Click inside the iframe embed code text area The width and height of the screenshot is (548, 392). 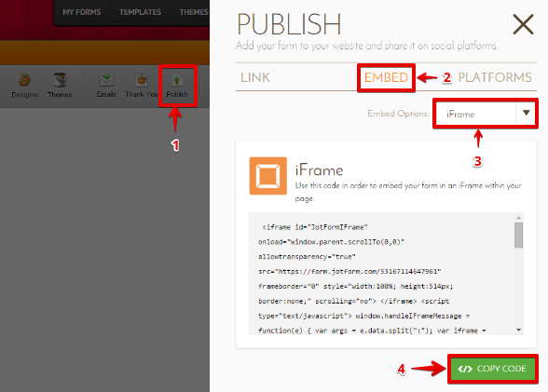(x=381, y=274)
